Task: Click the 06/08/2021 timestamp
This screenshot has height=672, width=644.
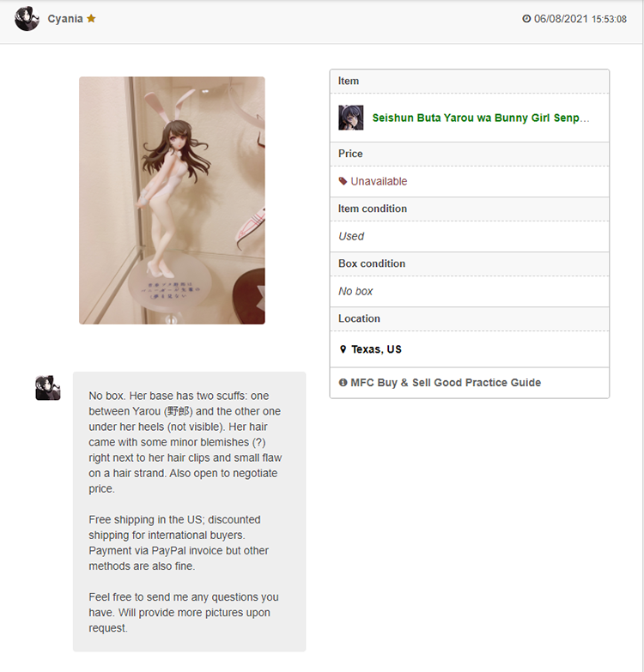Action: (x=580, y=19)
